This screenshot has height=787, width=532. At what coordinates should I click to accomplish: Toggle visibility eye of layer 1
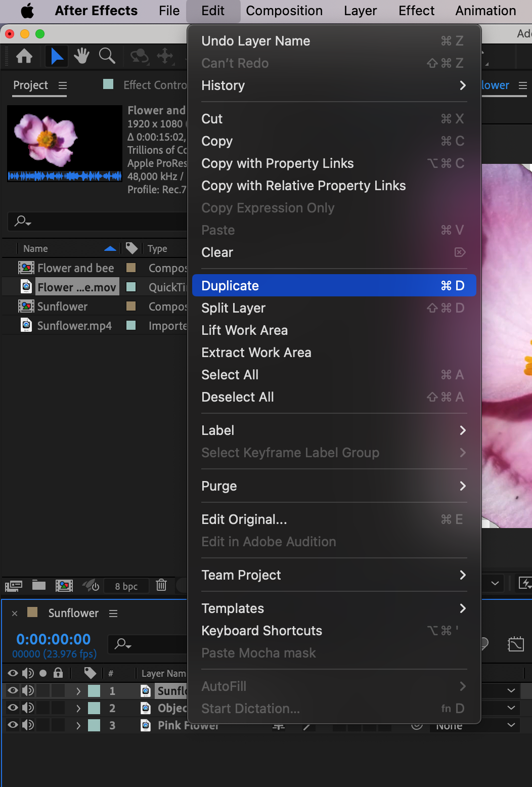[13, 690]
